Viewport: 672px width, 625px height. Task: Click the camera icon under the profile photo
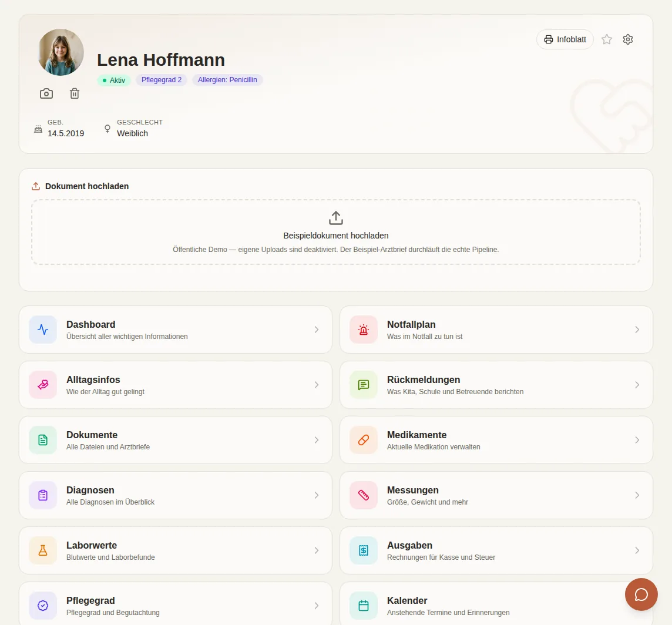tap(46, 93)
